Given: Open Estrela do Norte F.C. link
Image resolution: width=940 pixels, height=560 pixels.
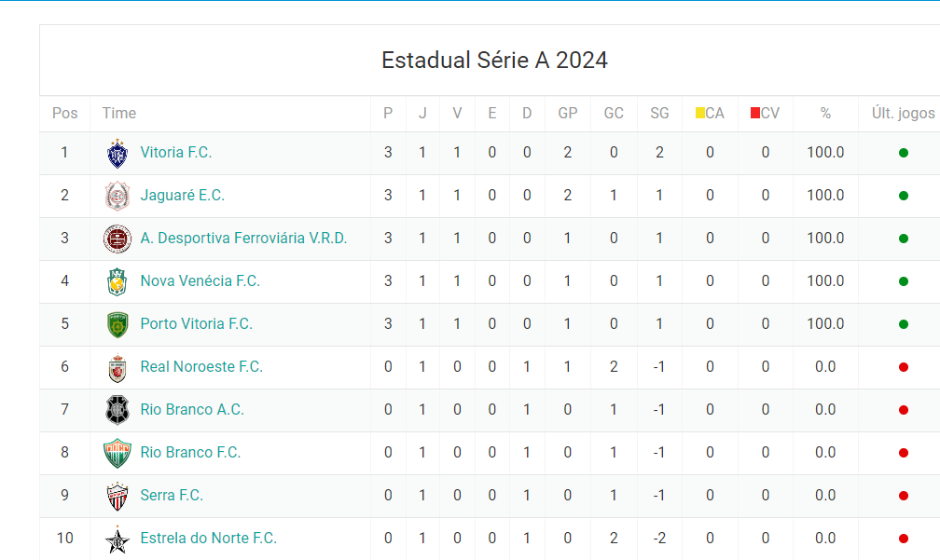Looking at the screenshot, I should [x=208, y=538].
